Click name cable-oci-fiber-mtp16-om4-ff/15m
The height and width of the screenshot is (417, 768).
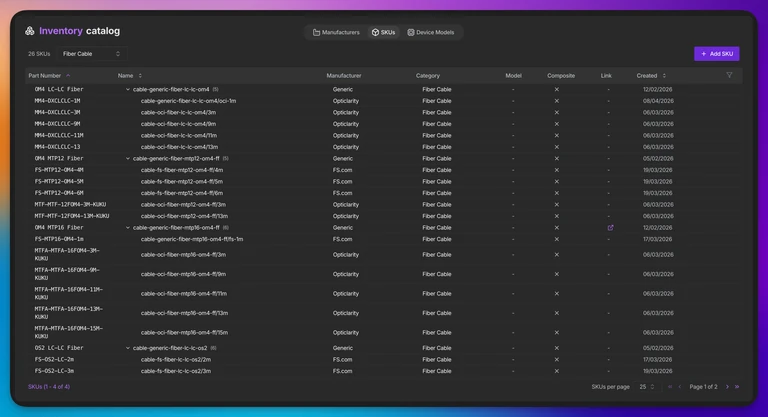pos(184,332)
